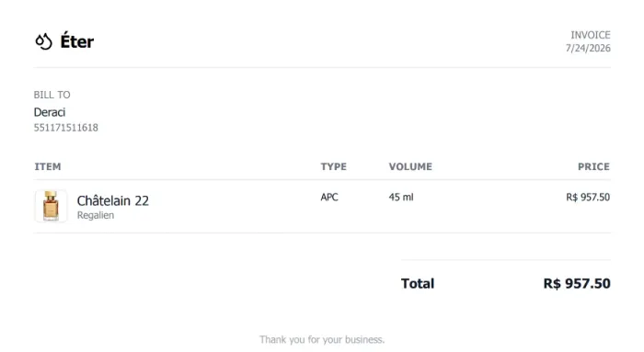Click the VOLUME column header
The width and height of the screenshot is (644, 352).
(410, 166)
